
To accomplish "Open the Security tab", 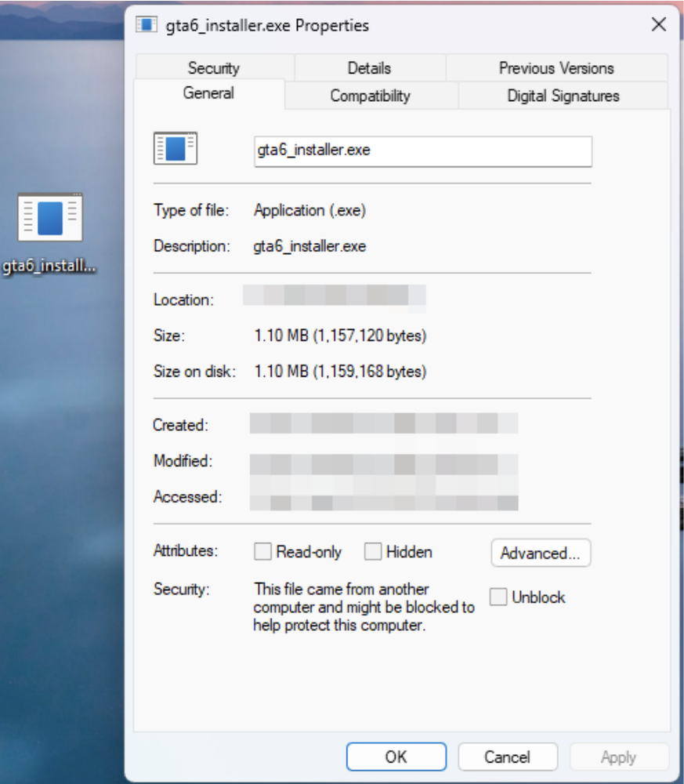I will click(x=214, y=67).
